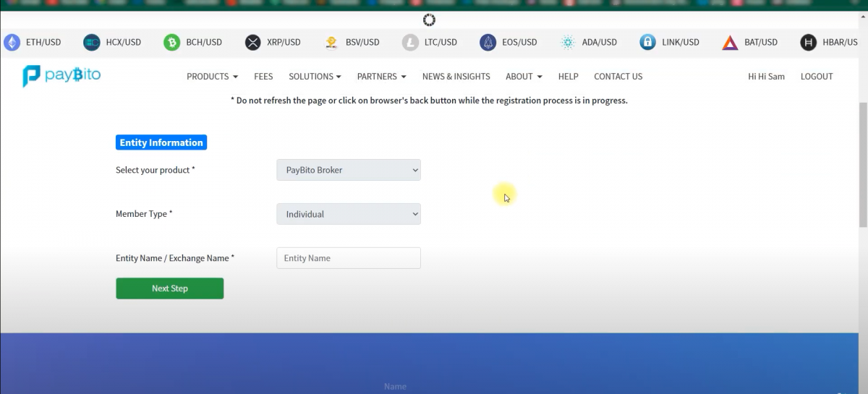Click the 'Select your product *' label

156,170
